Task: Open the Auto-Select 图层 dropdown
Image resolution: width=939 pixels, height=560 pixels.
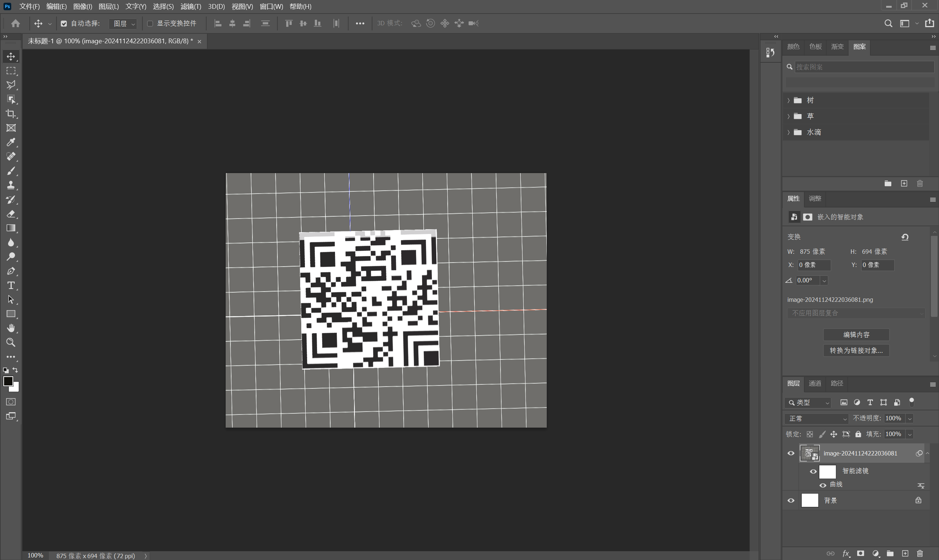Action: 123,24
